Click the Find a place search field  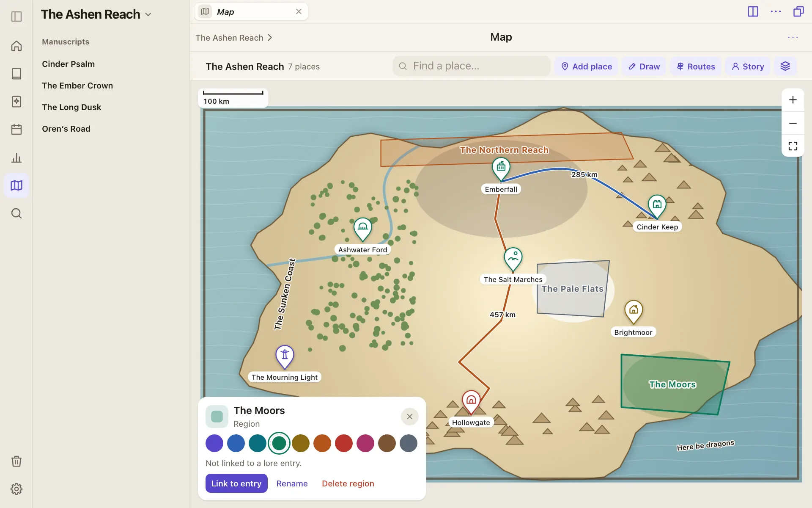click(471, 66)
